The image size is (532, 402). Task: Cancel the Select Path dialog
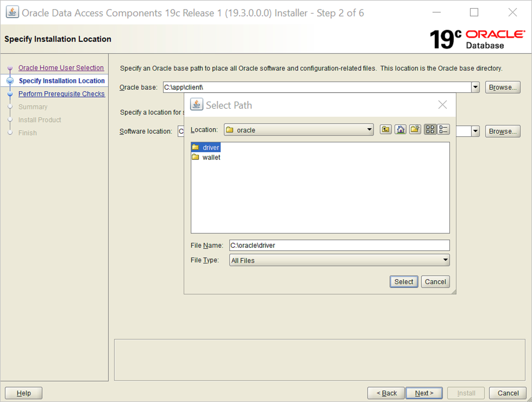click(x=435, y=282)
